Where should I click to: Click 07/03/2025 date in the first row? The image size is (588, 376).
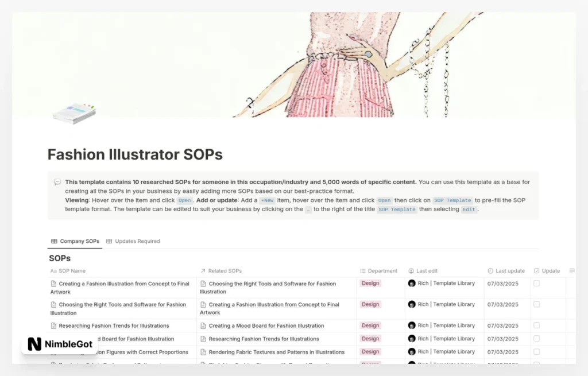pyautogui.click(x=502, y=284)
